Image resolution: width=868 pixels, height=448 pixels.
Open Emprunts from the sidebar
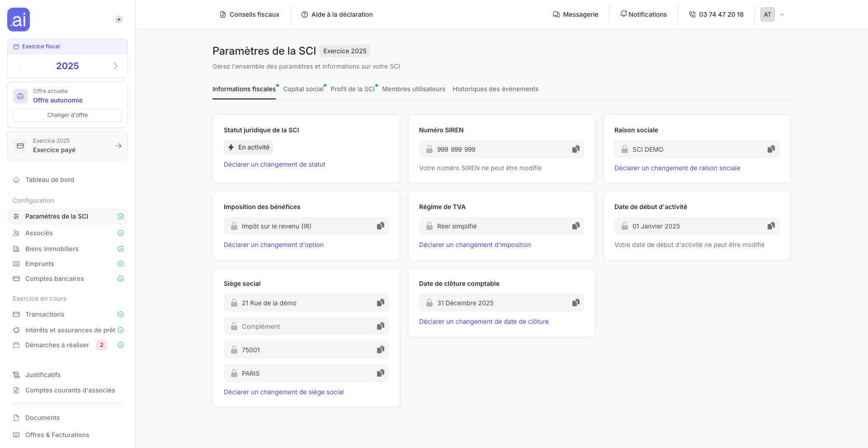click(40, 264)
